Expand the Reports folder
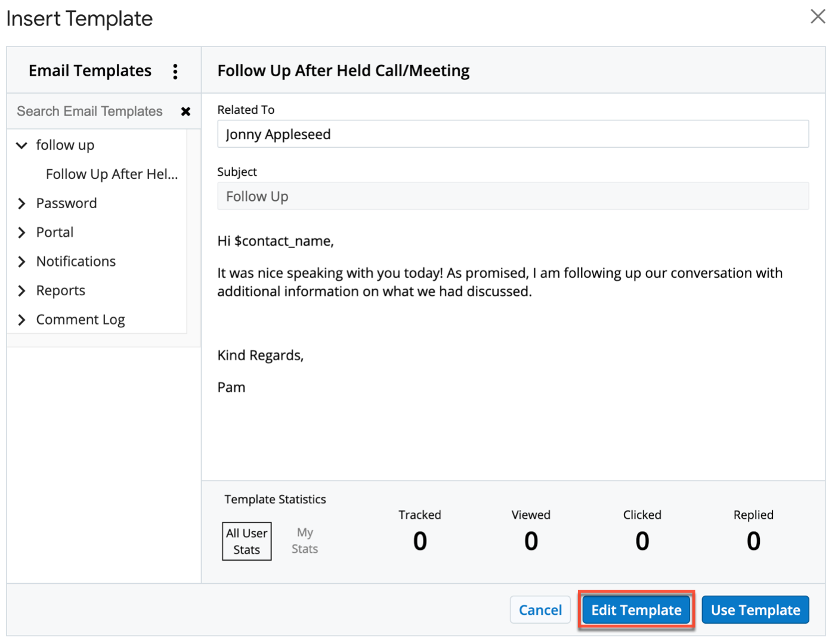This screenshot has width=835, height=644. pos(22,291)
